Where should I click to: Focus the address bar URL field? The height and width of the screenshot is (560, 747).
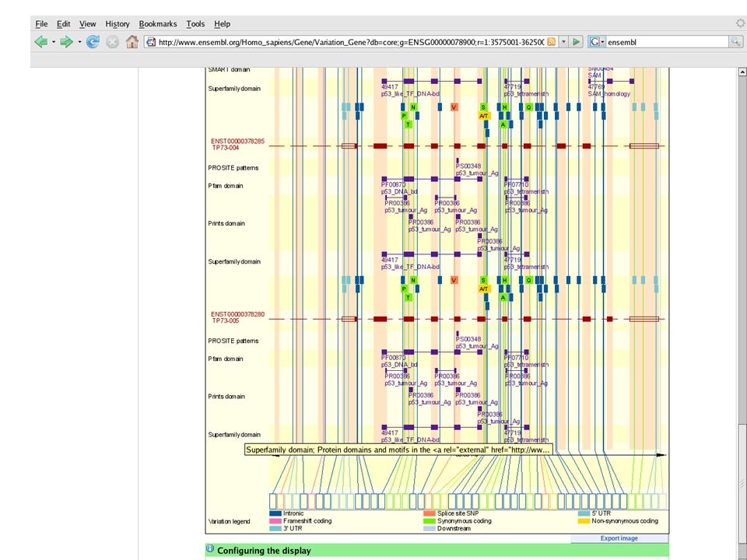[x=351, y=42]
